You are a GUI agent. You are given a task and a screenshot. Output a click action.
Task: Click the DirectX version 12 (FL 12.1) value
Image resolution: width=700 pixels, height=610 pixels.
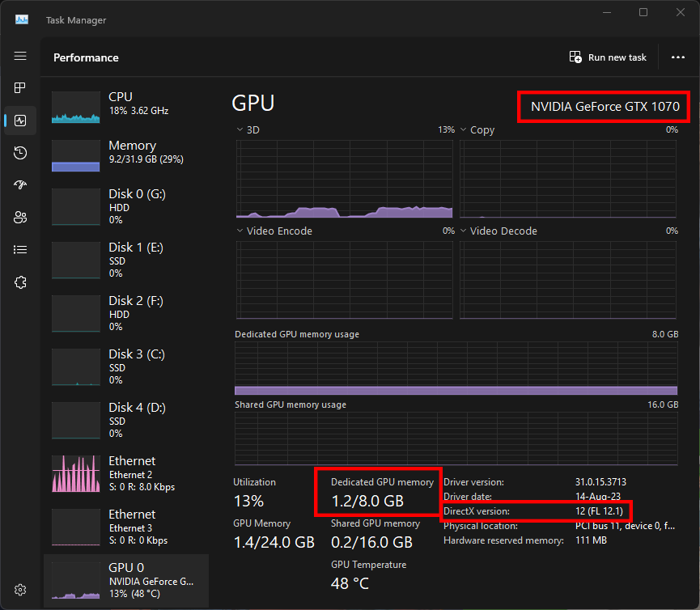click(x=599, y=511)
